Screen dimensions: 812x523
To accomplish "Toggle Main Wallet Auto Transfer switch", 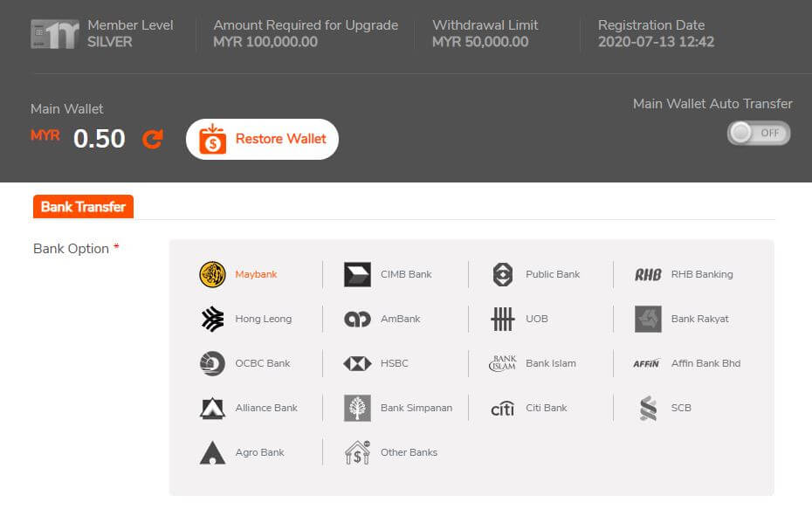I will click(758, 133).
